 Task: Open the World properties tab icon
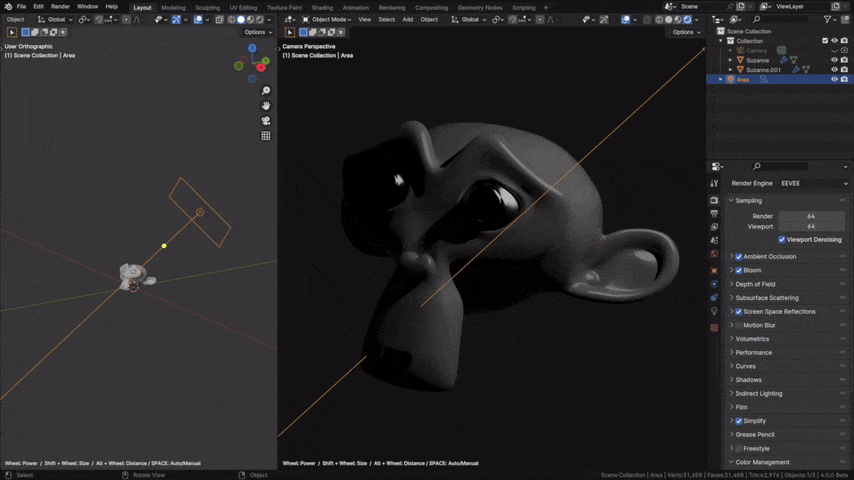click(714, 254)
